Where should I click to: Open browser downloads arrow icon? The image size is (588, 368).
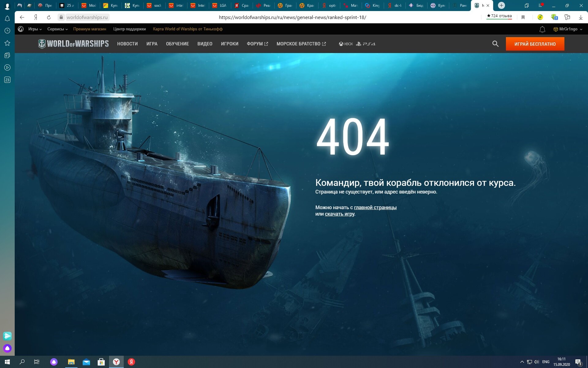point(581,17)
